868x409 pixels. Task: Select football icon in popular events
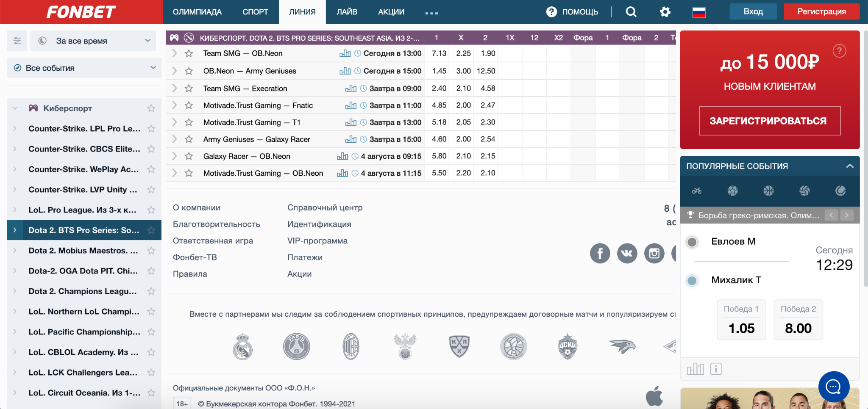733,191
